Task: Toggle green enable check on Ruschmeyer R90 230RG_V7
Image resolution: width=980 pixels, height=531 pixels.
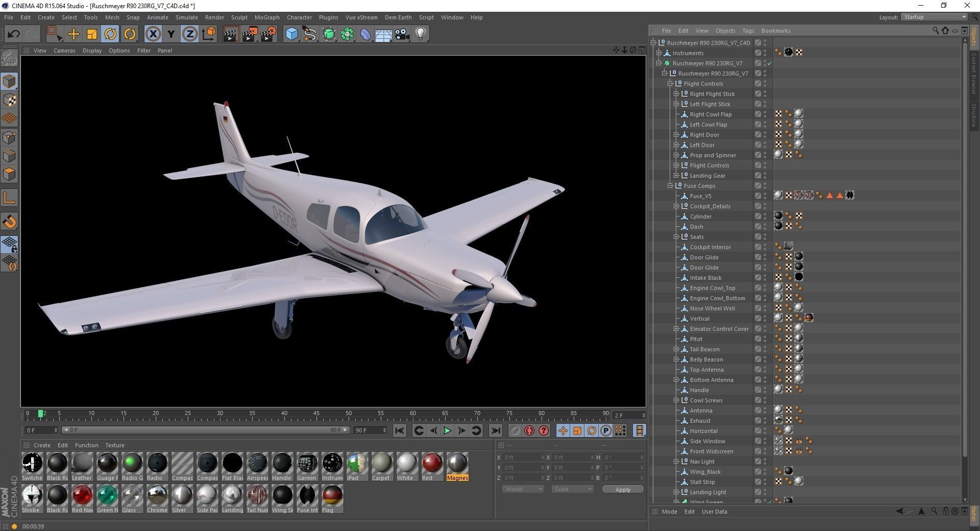Action: 769,63
